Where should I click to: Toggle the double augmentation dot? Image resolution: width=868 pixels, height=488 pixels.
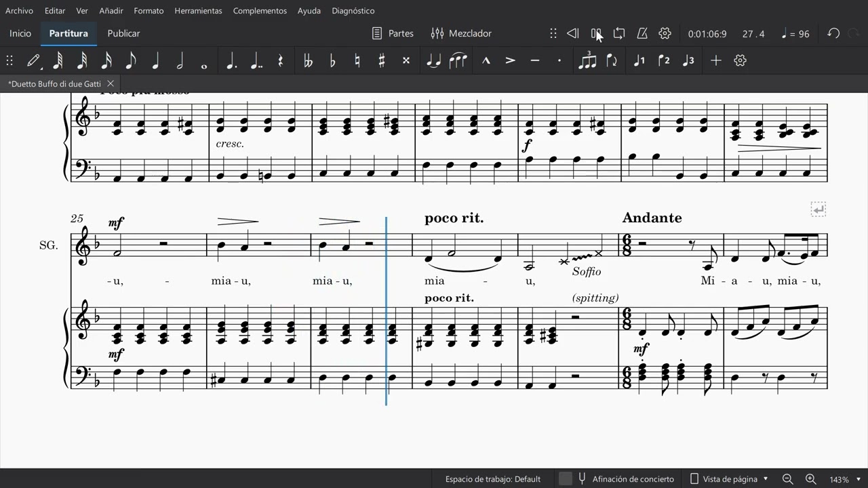click(256, 60)
